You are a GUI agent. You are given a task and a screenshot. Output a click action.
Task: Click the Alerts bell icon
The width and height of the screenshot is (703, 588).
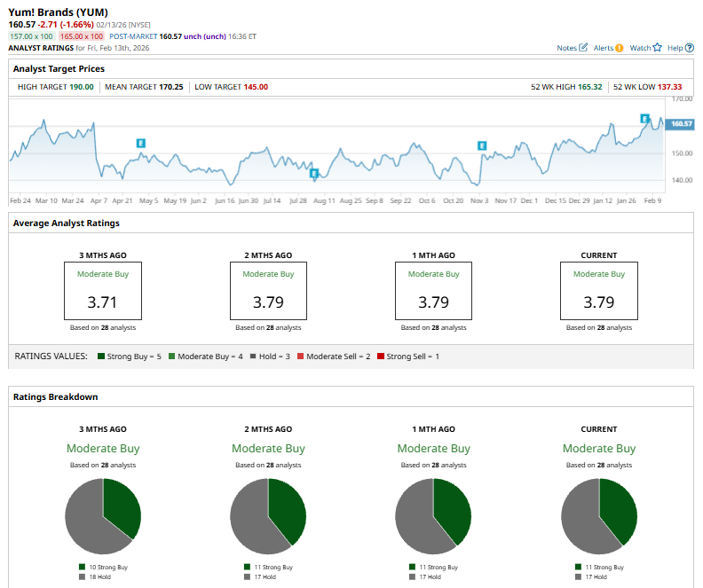[619, 48]
